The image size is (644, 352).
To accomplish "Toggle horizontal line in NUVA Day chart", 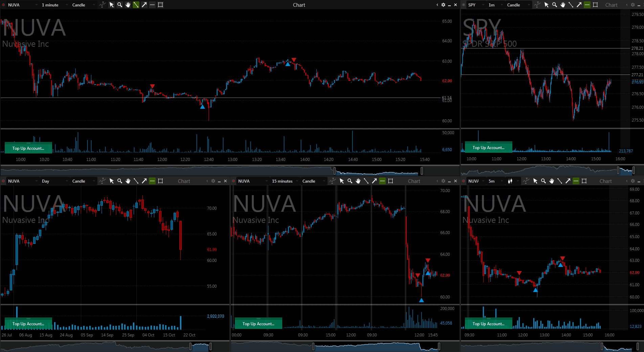I will (152, 181).
